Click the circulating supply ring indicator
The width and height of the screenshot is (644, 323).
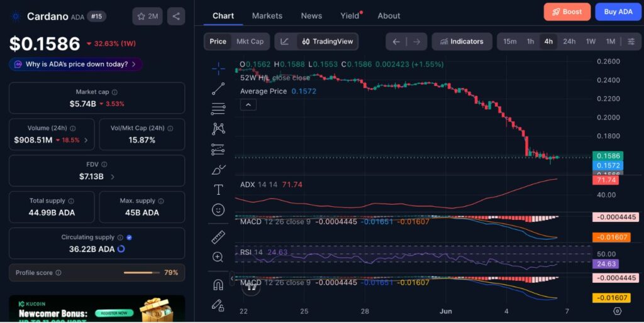pos(121,249)
